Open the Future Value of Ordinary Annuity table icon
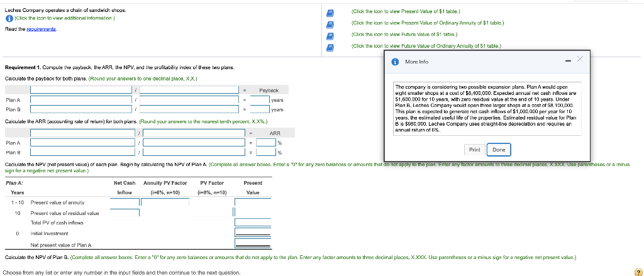This screenshot has height=276, width=644. coord(329,47)
